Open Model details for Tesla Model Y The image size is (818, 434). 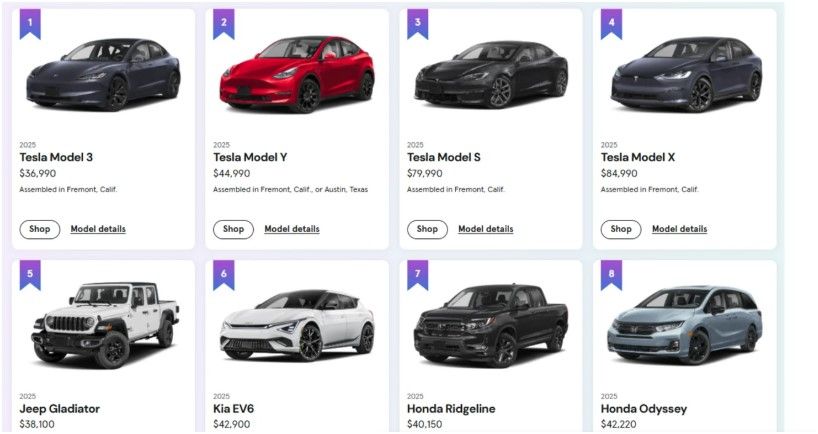click(x=292, y=229)
